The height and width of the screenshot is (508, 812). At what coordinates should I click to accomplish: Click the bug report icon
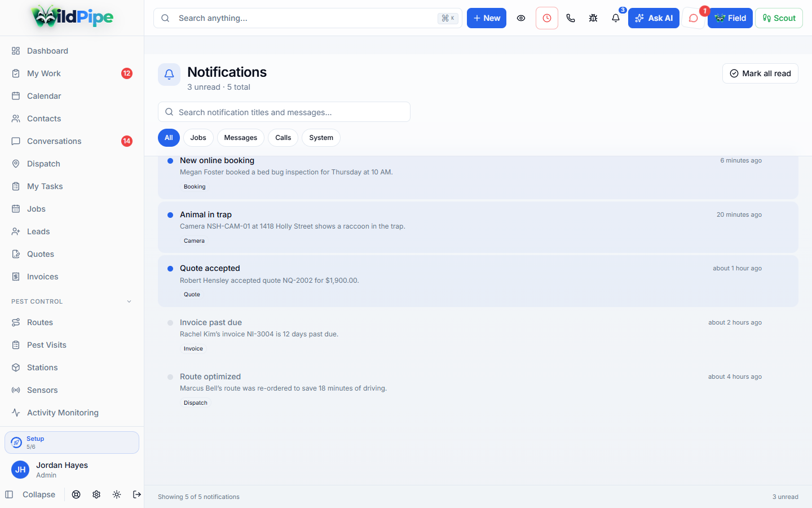point(593,18)
